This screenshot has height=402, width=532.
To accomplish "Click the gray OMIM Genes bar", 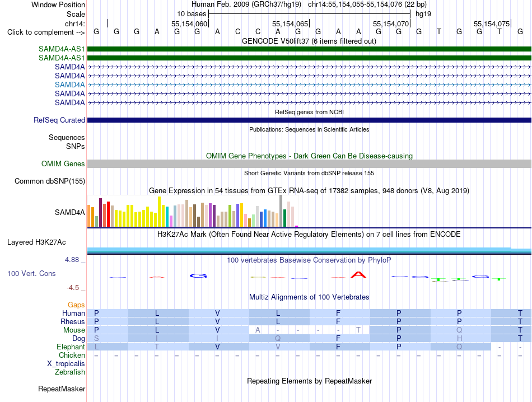I will point(309,164).
